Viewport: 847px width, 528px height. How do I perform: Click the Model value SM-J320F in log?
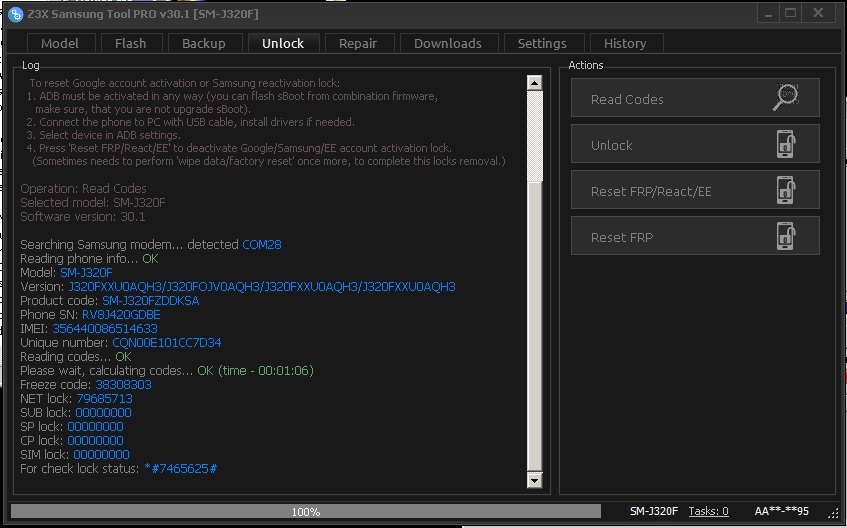pos(86,272)
